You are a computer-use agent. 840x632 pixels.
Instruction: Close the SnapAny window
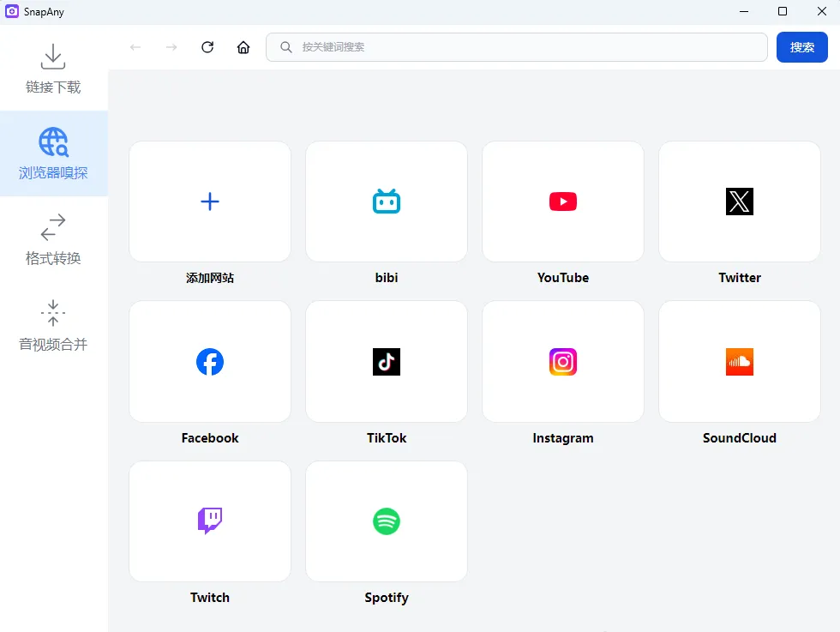(822, 11)
